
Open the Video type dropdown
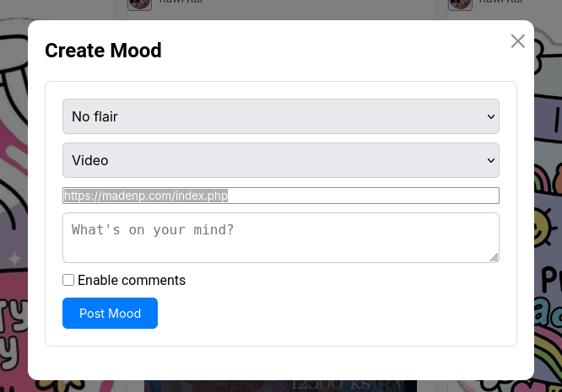(281, 160)
